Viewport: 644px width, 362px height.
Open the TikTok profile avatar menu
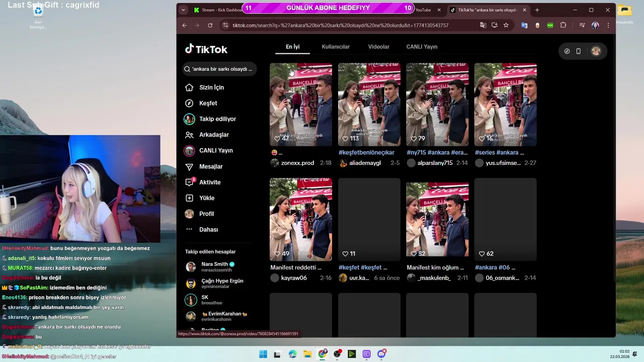point(596,51)
